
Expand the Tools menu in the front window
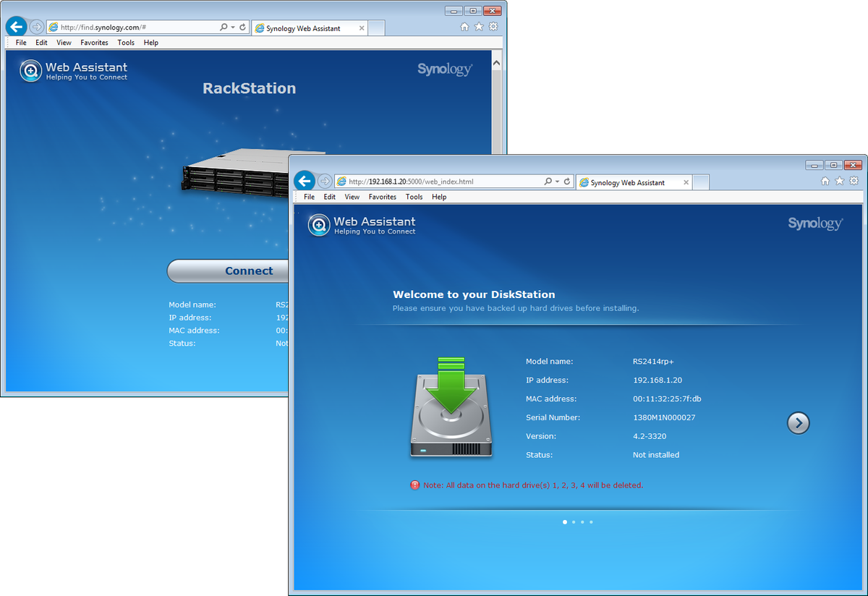pos(414,196)
